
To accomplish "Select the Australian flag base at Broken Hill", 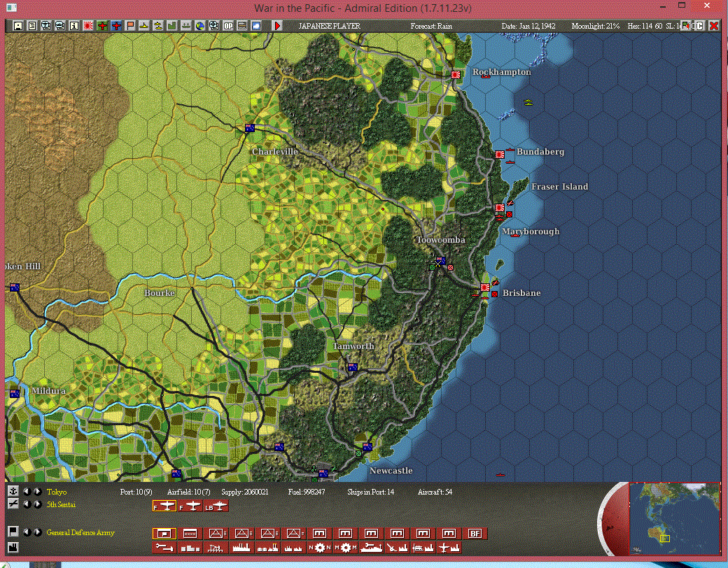I will [15, 287].
